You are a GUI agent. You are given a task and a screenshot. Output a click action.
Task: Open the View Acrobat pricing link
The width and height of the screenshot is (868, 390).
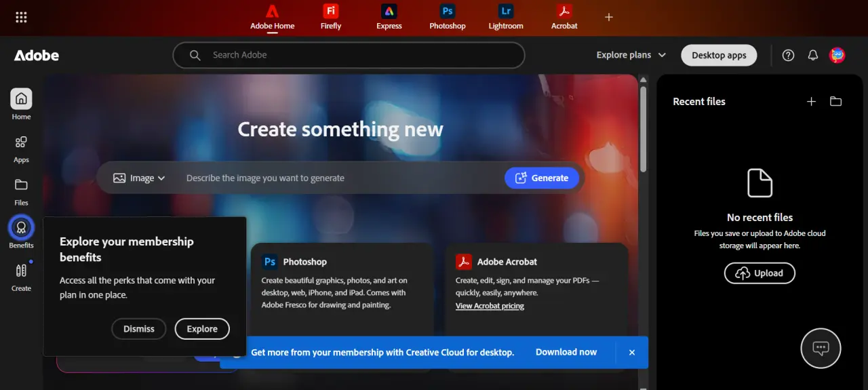tap(490, 306)
